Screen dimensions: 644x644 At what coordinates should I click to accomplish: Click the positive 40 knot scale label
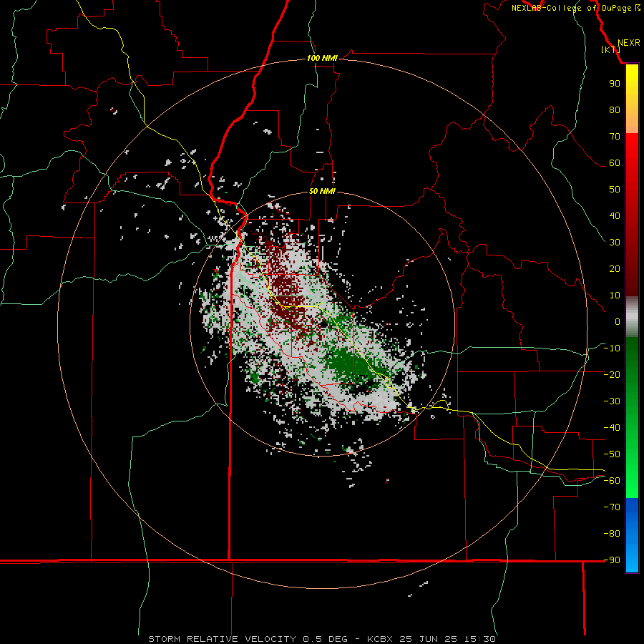tap(615, 215)
